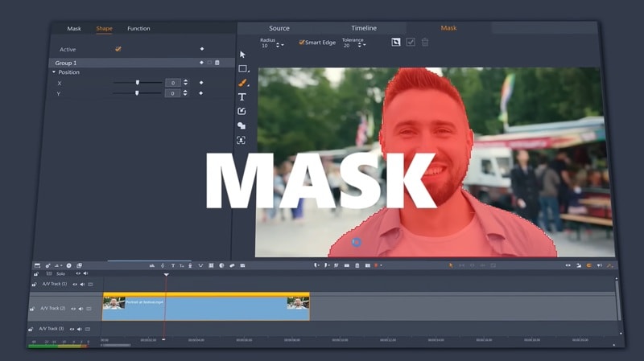This screenshot has width=644, height=361.
Task: Click the checkmark apply box in mask options
Action: 411,42
